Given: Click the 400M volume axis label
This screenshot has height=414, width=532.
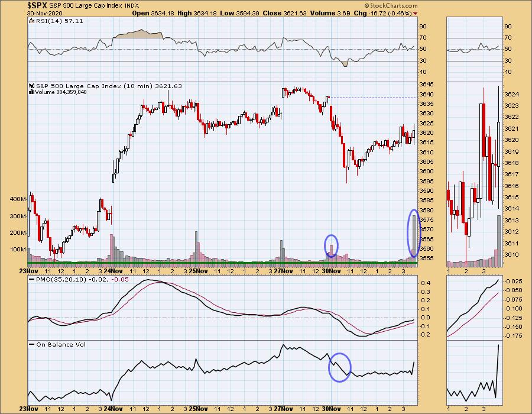Looking at the screenshot, I should coord(18,199).
